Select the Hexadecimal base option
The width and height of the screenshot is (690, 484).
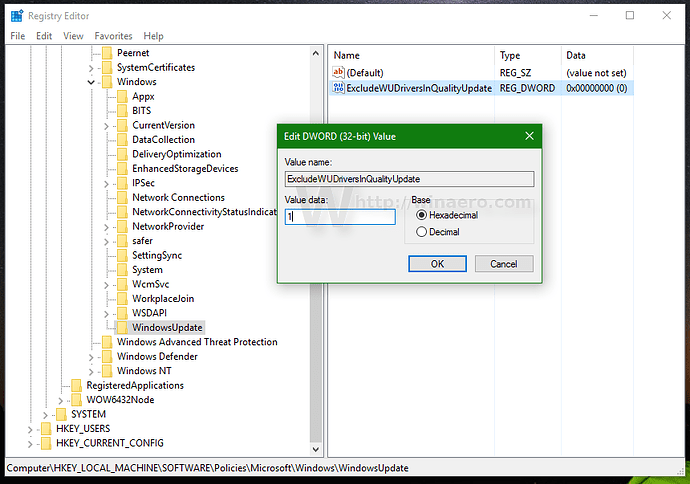421,215
